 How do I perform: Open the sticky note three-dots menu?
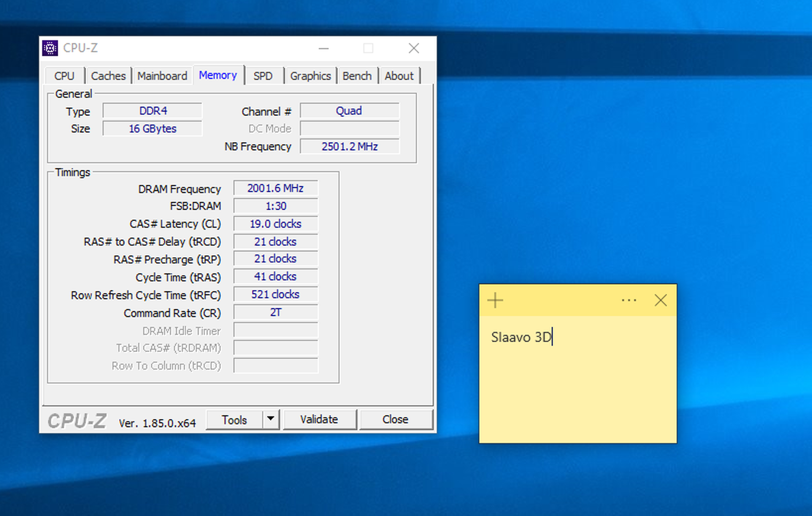coord(629,301)
